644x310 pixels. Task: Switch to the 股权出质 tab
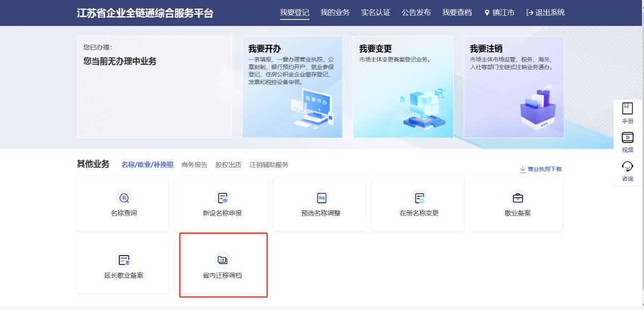228,165
